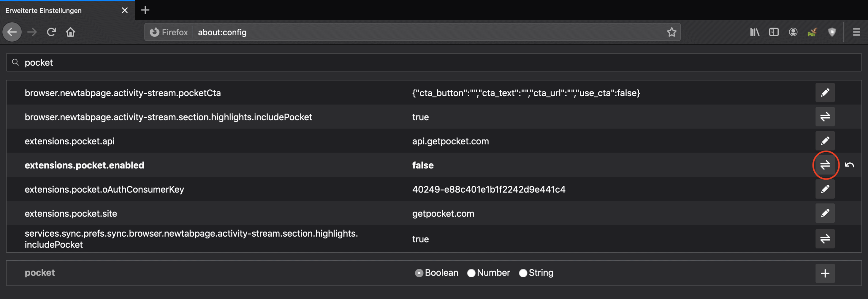Viewport: 868px width, 299px height.
Task: Reload the current page
Action: (x=51, y=32)
